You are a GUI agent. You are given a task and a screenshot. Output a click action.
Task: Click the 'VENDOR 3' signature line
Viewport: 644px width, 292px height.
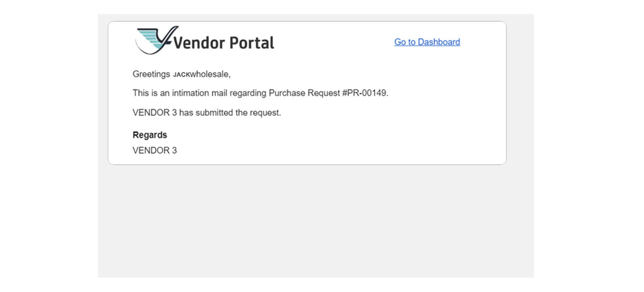[155, 150]
